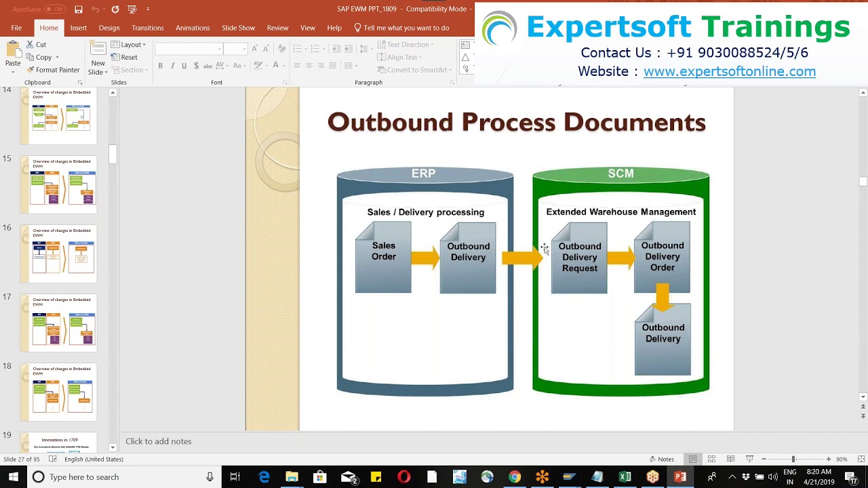Toggle AutoSave switch on
868x488 pixels.
[54, 9]
